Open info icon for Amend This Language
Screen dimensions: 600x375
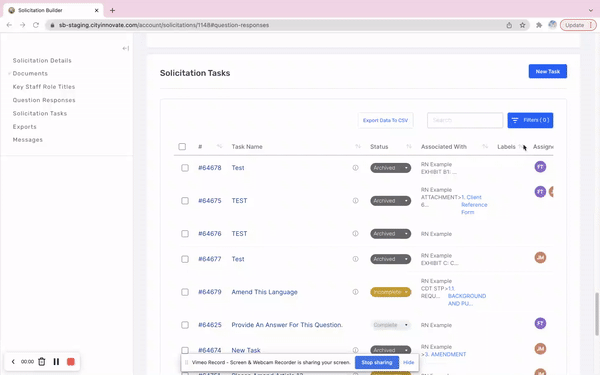coord(355,292)
